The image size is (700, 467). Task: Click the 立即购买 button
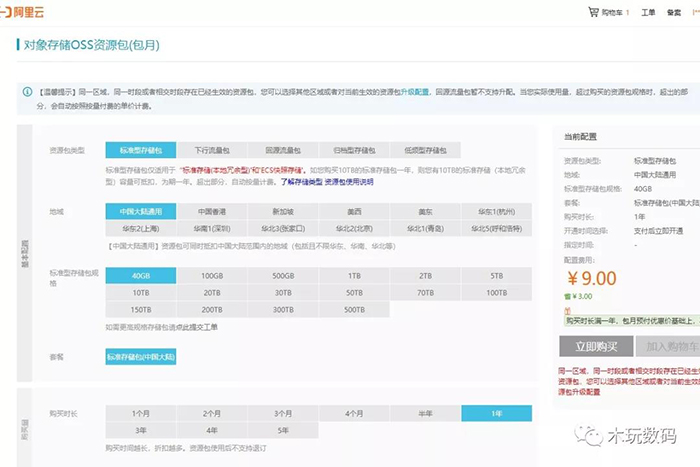point(596,346)
